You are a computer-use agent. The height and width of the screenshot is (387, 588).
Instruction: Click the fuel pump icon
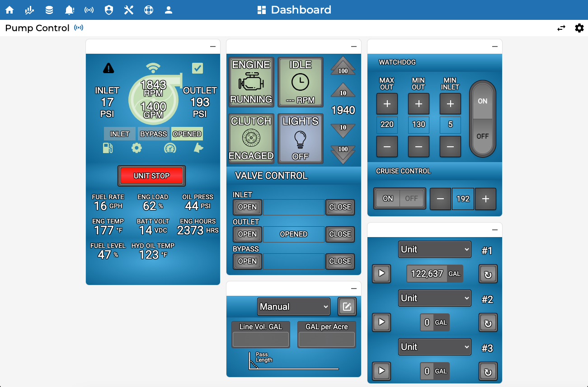point(108,148)
